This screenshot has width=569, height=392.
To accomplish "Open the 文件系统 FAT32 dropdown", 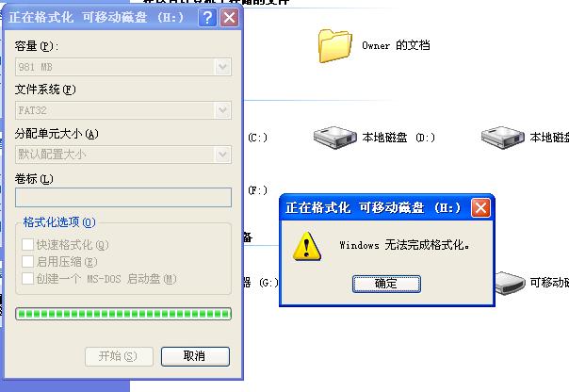I will click(x=123, y=110).
